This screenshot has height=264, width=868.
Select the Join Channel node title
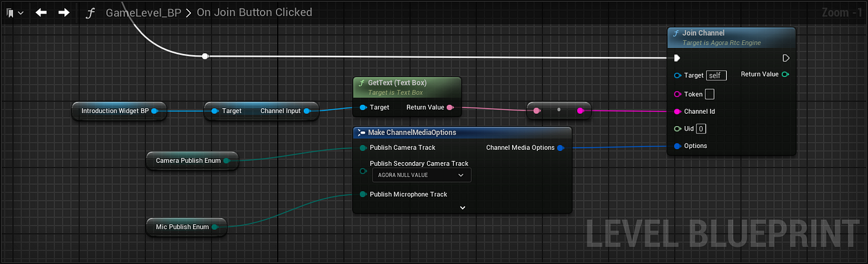coord(703,33)
